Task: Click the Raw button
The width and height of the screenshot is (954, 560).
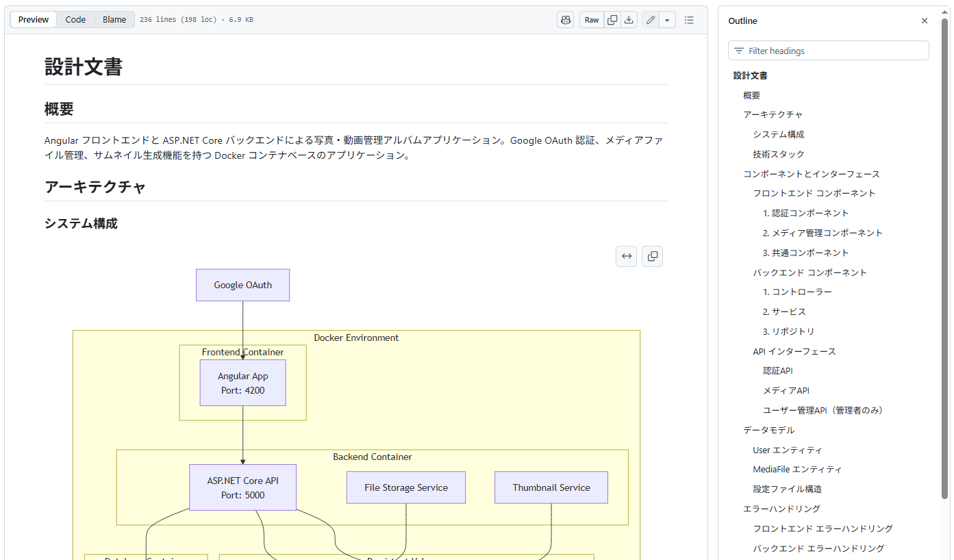Action: point(592,20)
